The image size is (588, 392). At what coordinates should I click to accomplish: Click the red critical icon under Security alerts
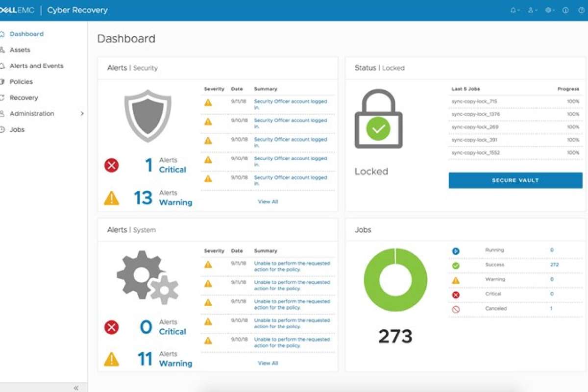click(x=112, y=165)
